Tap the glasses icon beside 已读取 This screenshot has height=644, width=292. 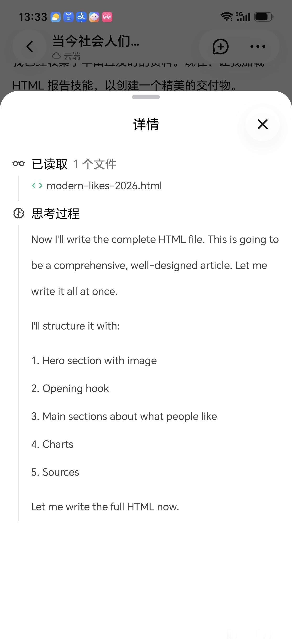tap(19, 164)
